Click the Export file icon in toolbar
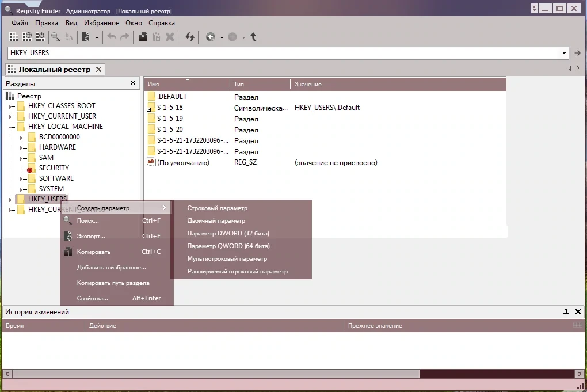Screen dimensions: 587x392 (x=86, y=37)
